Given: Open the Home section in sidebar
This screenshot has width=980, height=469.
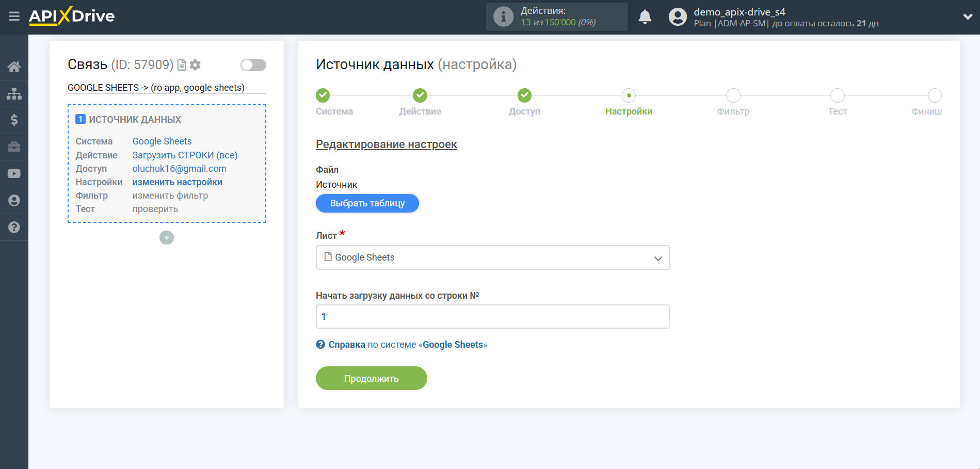Looking at the screenshot, I should pyautogui.click(x=14, y=66).
